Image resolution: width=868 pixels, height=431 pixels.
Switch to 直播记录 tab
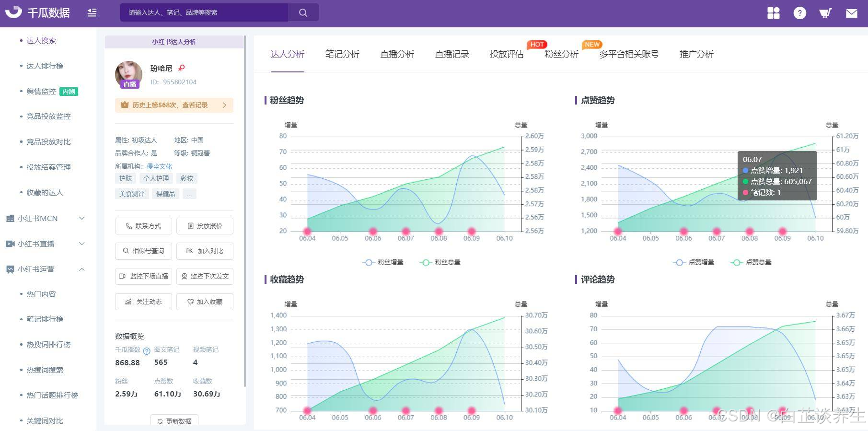point(452,54)
